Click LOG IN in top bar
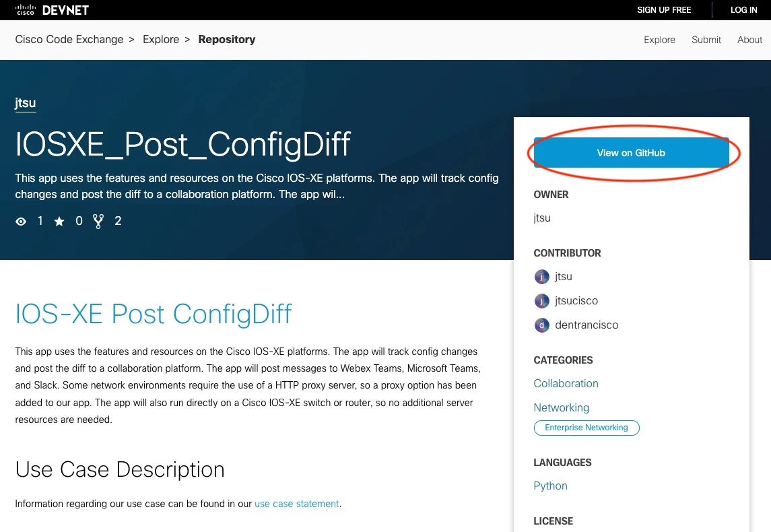 (x=743, y=10)
